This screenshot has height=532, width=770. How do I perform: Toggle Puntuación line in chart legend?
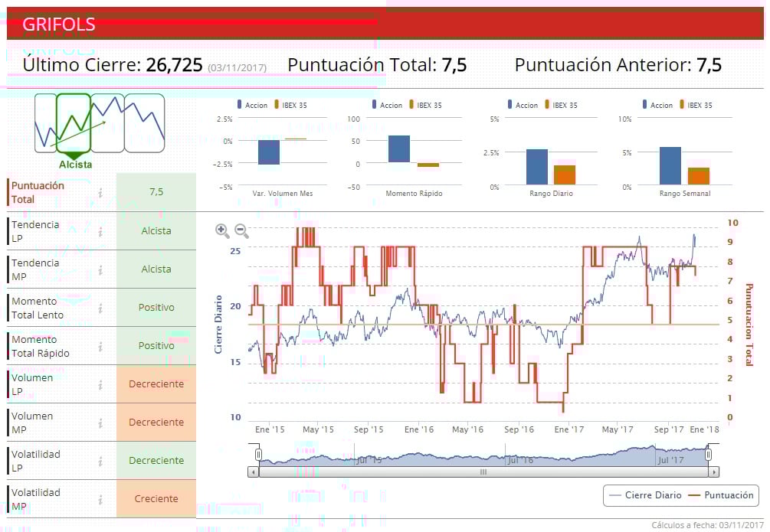coord(721,495)
